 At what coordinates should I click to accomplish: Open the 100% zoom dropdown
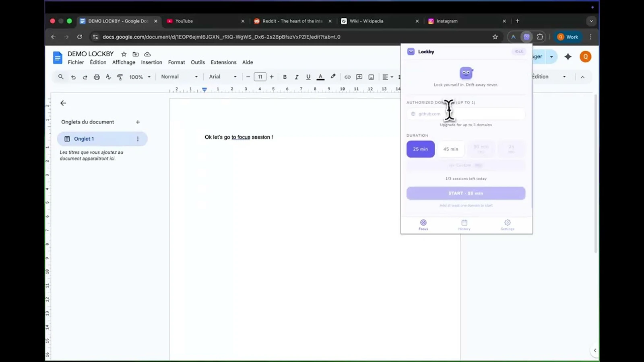[139, 76]
